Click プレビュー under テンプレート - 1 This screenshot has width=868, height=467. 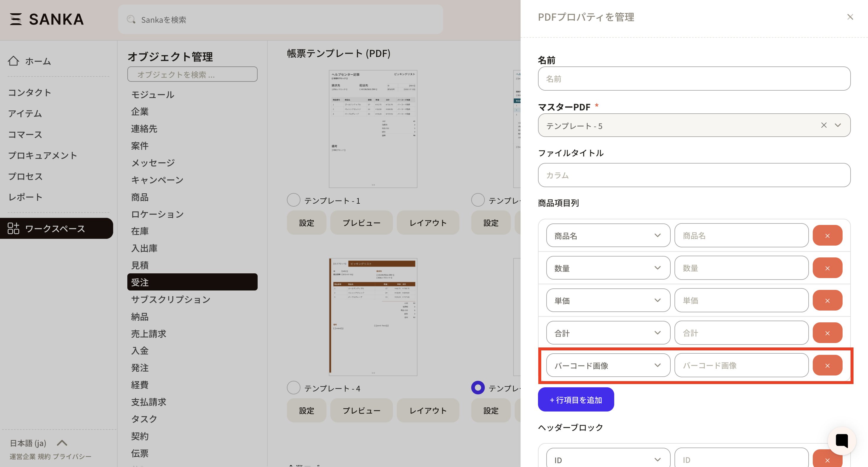(x=361, y=223)
